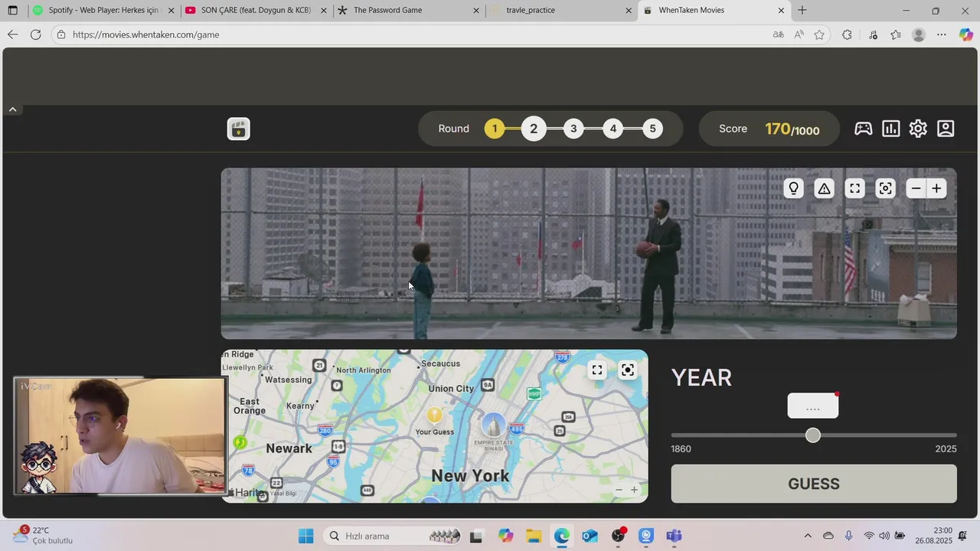The height and width of the screenshot is (551, 980).
Task: Click the Newark label on map
Action: (x=289, y=448)
